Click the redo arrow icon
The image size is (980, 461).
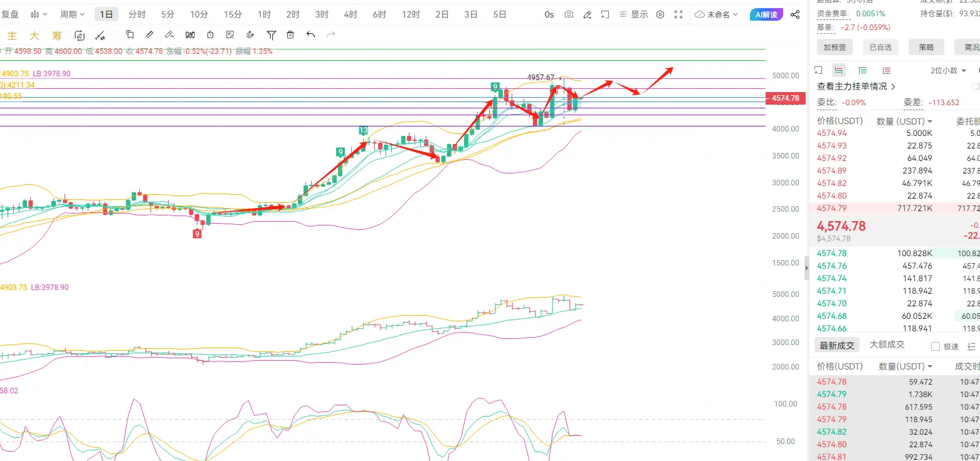[x=330, y=35]
